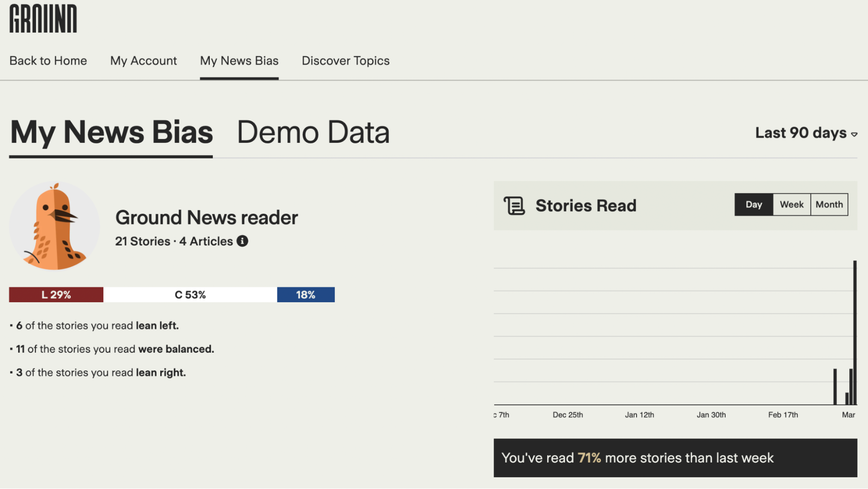Open My Account page
Screen dimensions: 868x489
pyautogui.click(x=143, y=61)
